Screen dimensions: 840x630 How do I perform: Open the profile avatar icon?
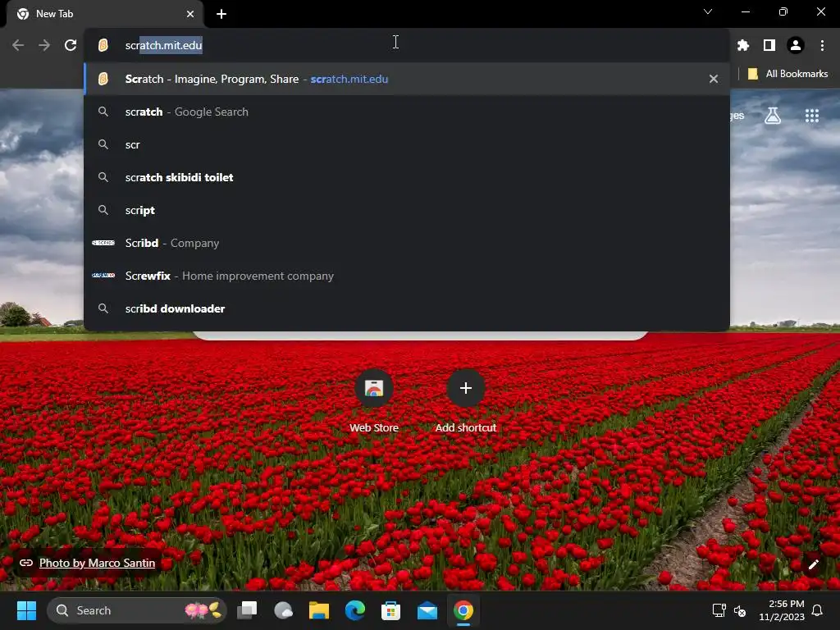point(796,46)
